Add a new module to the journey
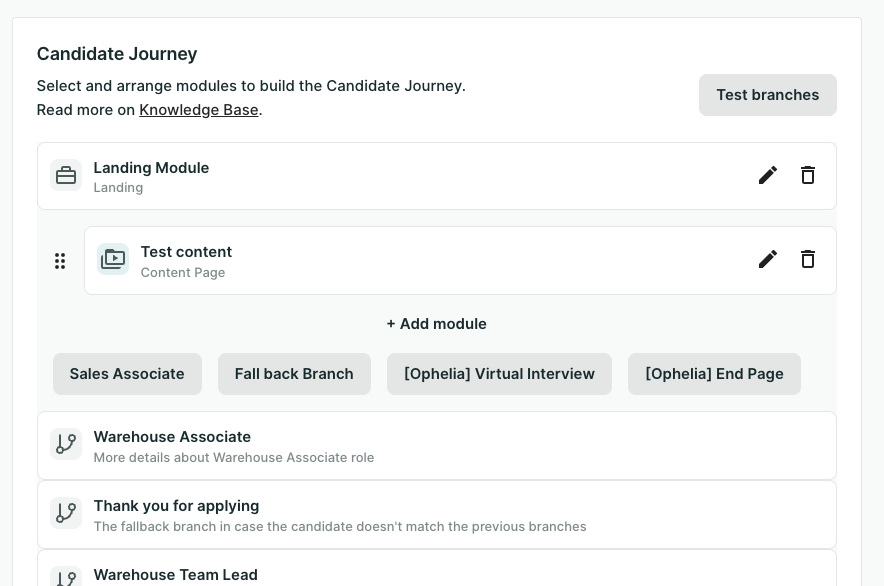This screenshot has width=884, height=586. [x=436, y=324]
